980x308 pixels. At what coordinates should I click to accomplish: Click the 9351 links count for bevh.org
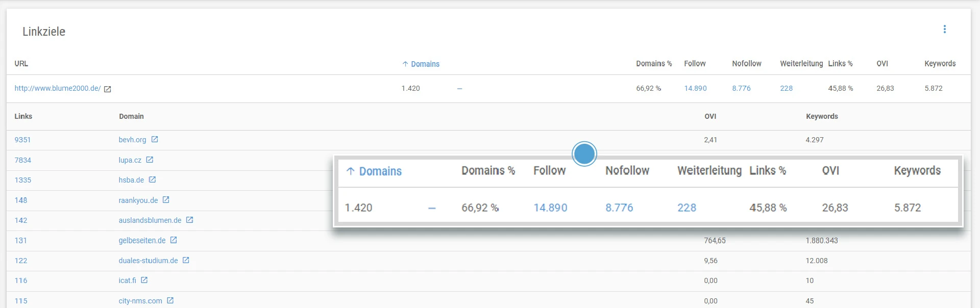click(22, 140)
